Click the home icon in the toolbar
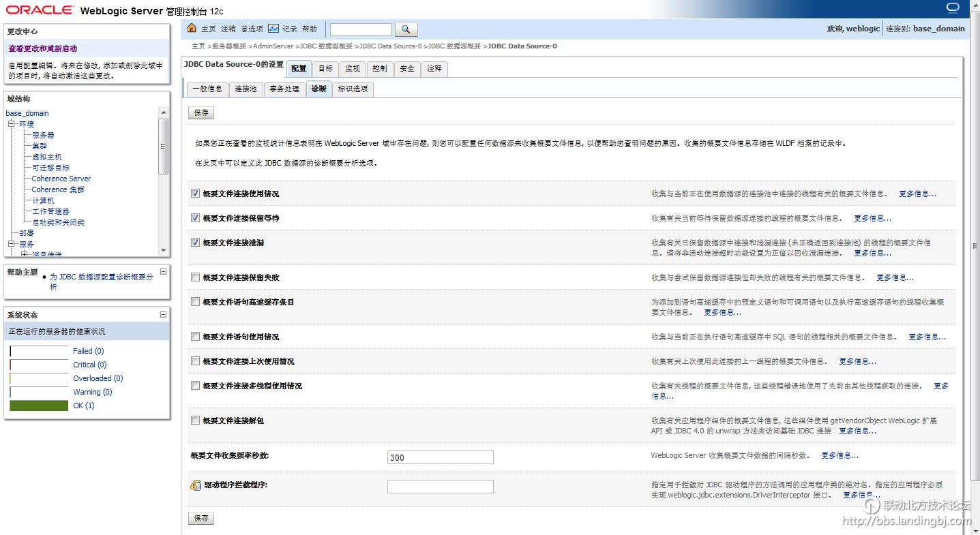 point(192,29)
